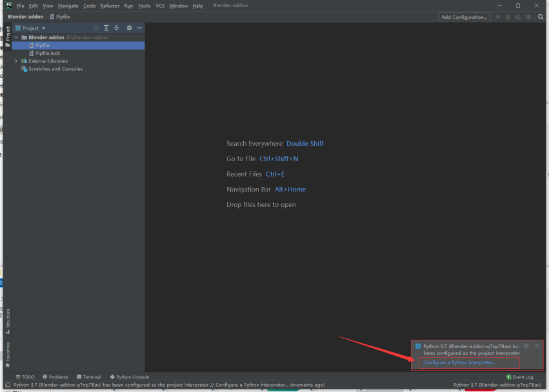Click the 'Drop files here to open' text
The height and width of the screenshot is (392, 549).
pyautogui.click(x=261, y=205)
